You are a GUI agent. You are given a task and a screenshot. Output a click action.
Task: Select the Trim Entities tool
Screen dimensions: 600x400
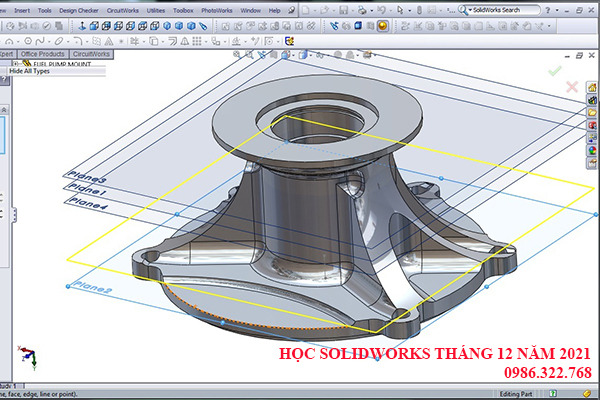(x=134, y=41)
